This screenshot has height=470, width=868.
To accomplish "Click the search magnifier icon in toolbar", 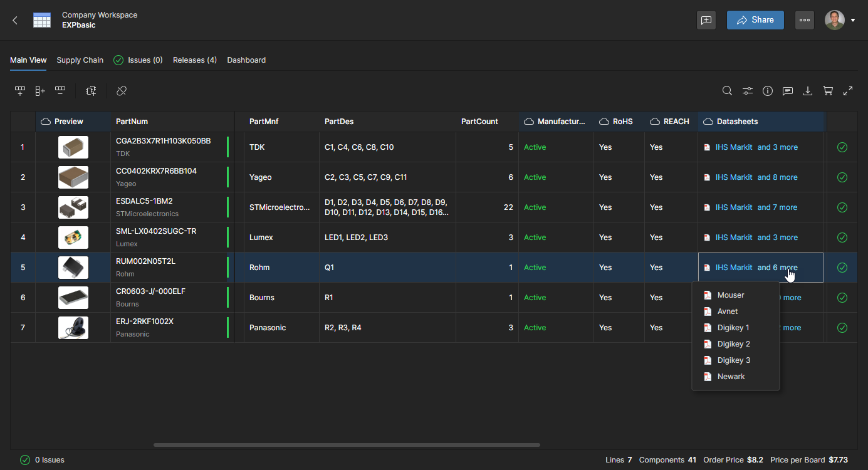I will click(727, 91).
